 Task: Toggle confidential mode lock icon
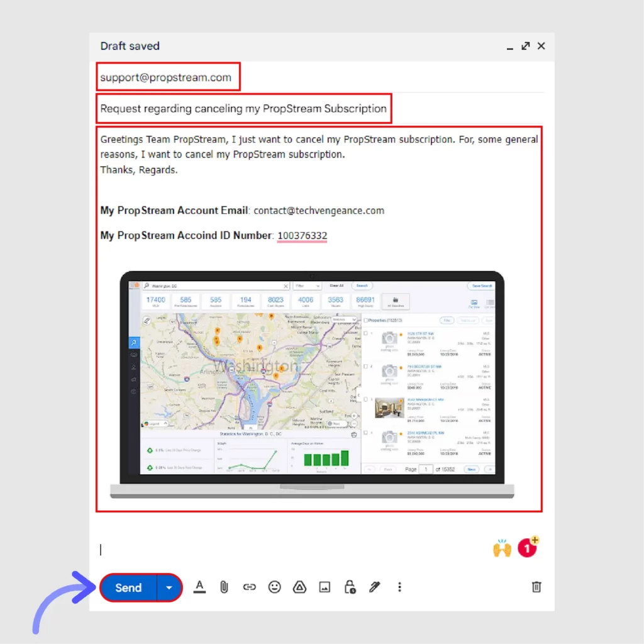tap(350, 587)
